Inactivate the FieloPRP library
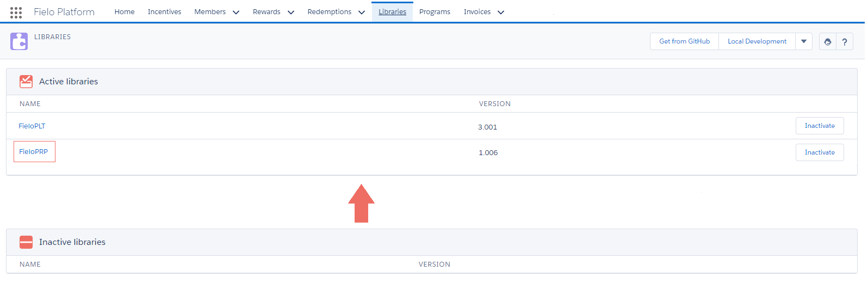Screen dimensions: 868x283 820,152
